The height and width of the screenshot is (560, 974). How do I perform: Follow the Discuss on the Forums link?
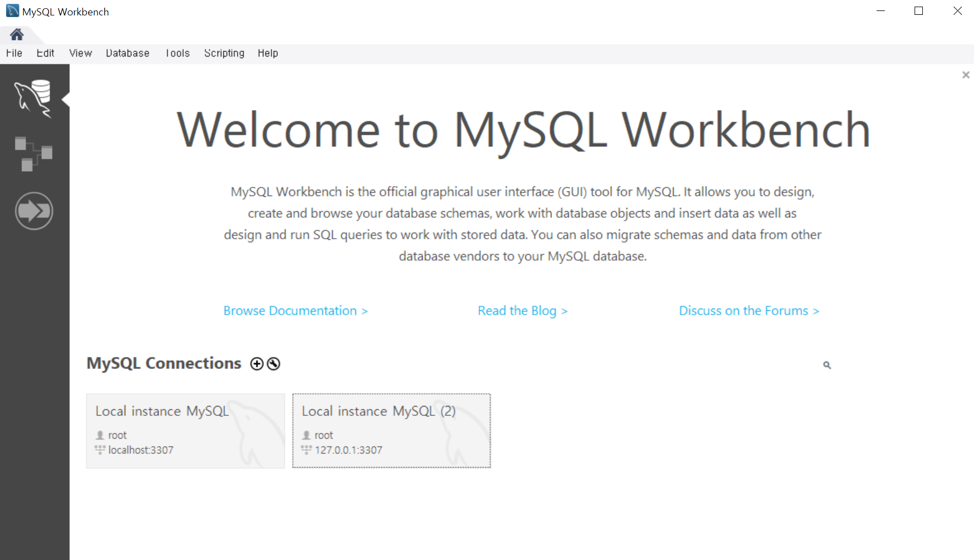click(749, 311)
